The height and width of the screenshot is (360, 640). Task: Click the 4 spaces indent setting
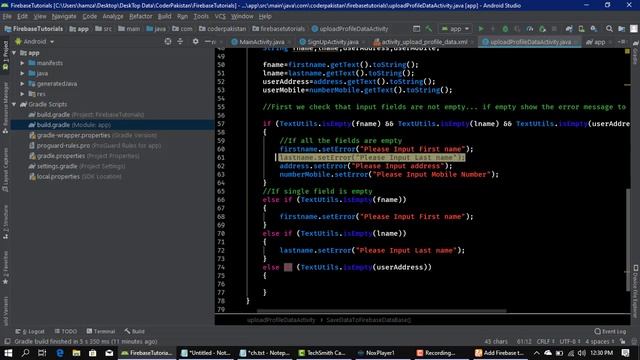[x=600, y=341]
